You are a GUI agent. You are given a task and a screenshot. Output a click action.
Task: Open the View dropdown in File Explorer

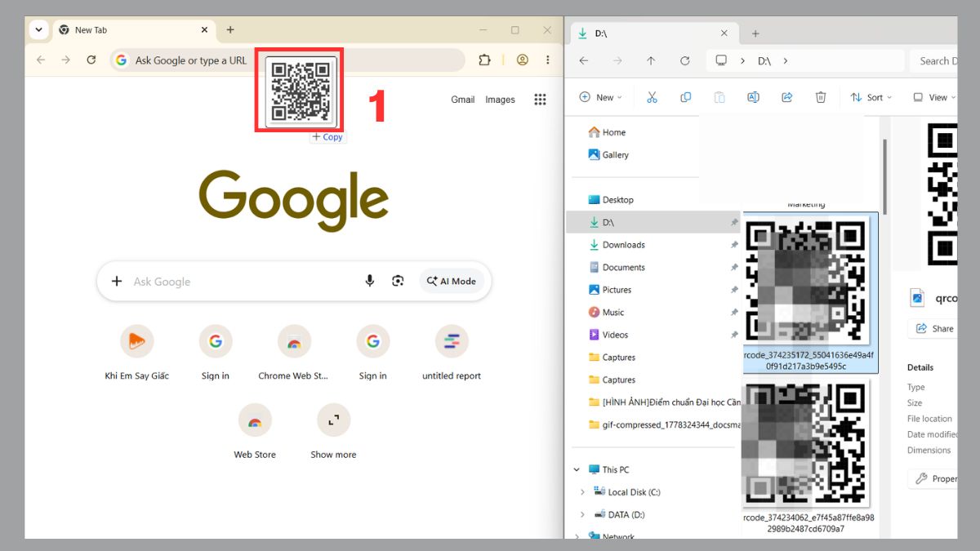[x=935, y=97]
